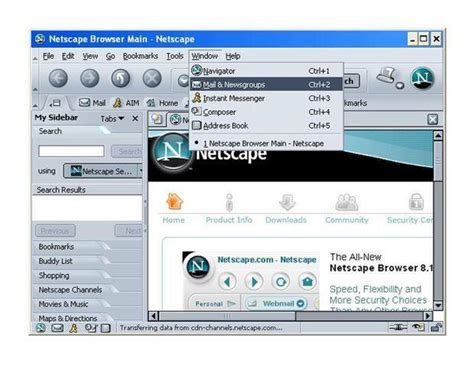Choose Navigator from the Window menu

click(266, 71)
